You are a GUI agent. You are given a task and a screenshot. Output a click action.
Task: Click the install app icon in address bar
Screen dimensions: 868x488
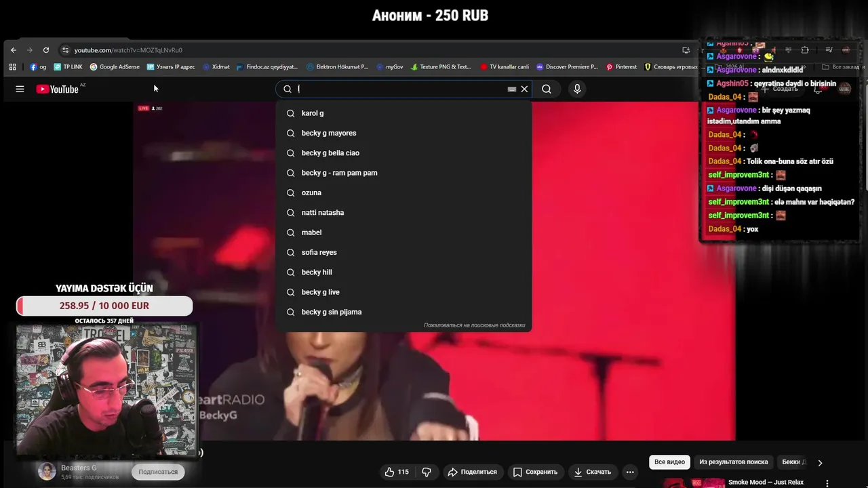point(686,50)
